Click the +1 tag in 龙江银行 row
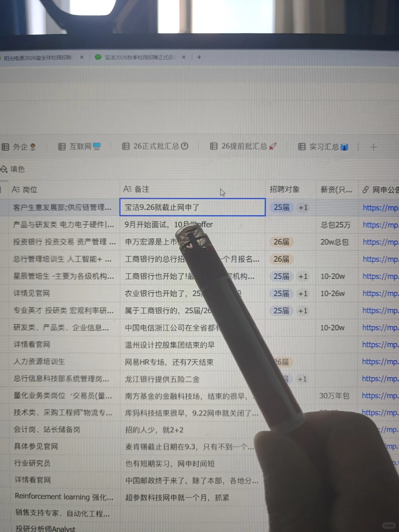 302,379
